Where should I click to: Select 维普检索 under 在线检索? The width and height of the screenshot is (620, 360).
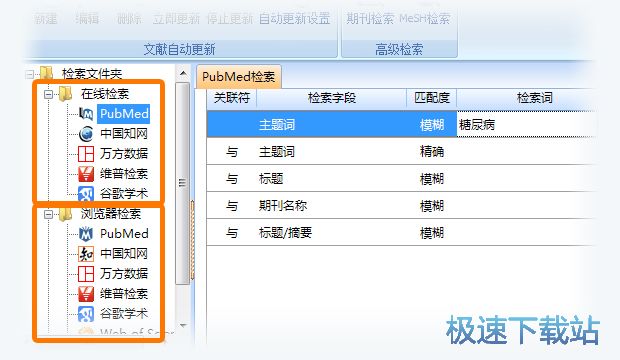[x=124, y=174]
